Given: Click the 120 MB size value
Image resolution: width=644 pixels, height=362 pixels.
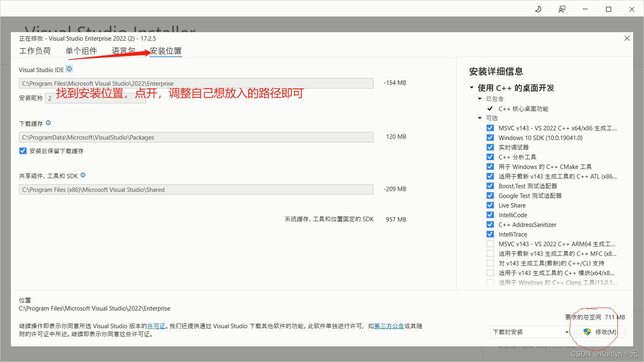Looking at the screenshot, I should click(396, 136).
